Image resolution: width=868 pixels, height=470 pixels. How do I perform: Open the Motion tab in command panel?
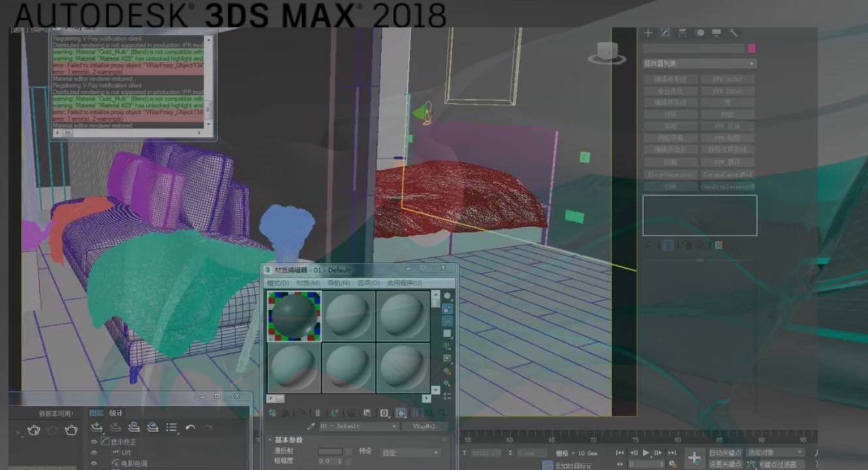tap(700, 33)
